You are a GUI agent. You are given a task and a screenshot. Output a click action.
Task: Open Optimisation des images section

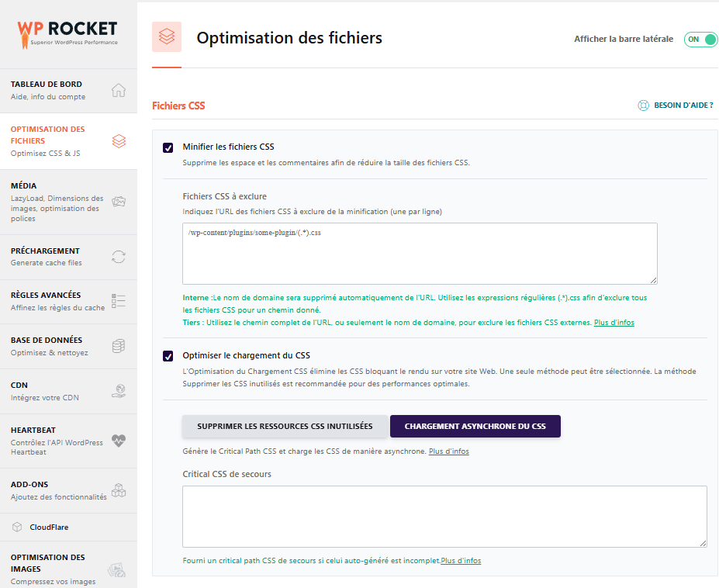click(68, 565)
